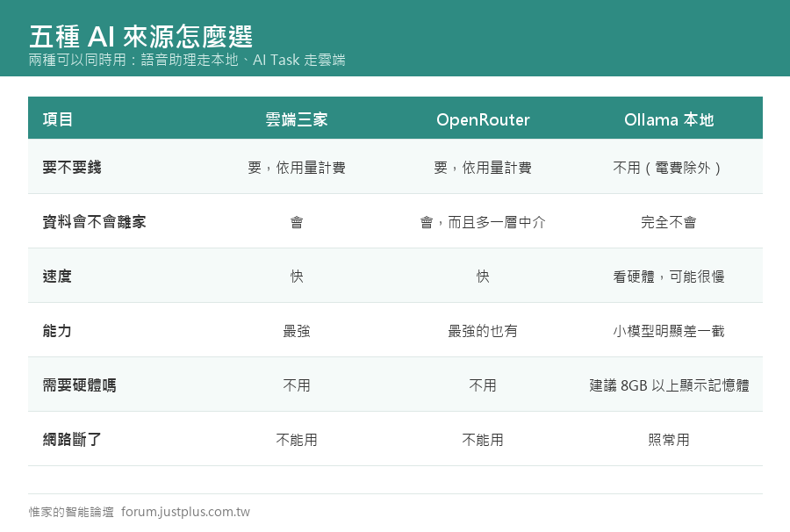
Task: Click the title 五種 AI 來源怎麼選
Action: point(140,36)
